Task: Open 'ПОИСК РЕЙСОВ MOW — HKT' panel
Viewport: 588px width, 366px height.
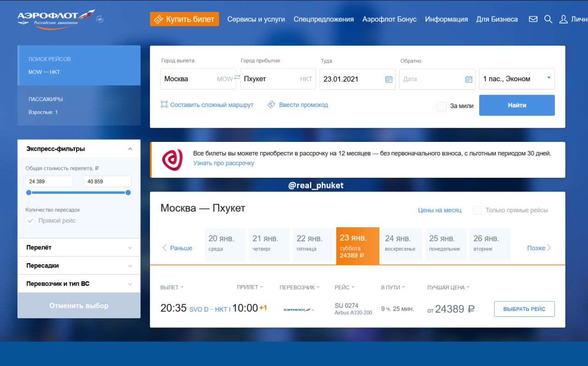Action: (79, 65)
